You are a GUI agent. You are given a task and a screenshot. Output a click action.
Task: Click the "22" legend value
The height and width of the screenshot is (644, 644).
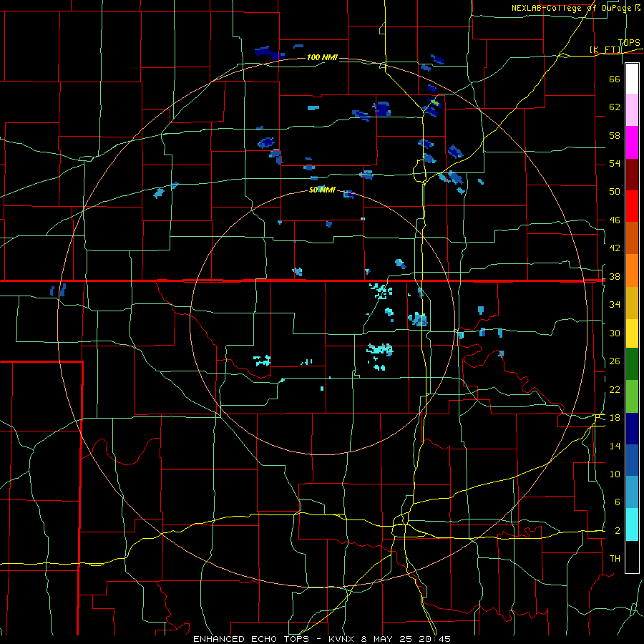(615, 390)
